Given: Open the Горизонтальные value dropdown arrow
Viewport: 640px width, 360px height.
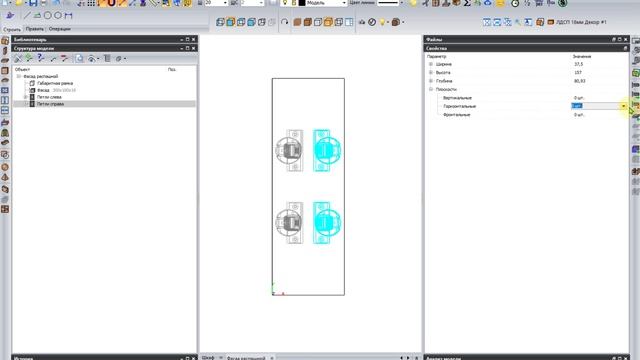Looking at the screenshot, I should pyautogui.click(x=623, y=106).
